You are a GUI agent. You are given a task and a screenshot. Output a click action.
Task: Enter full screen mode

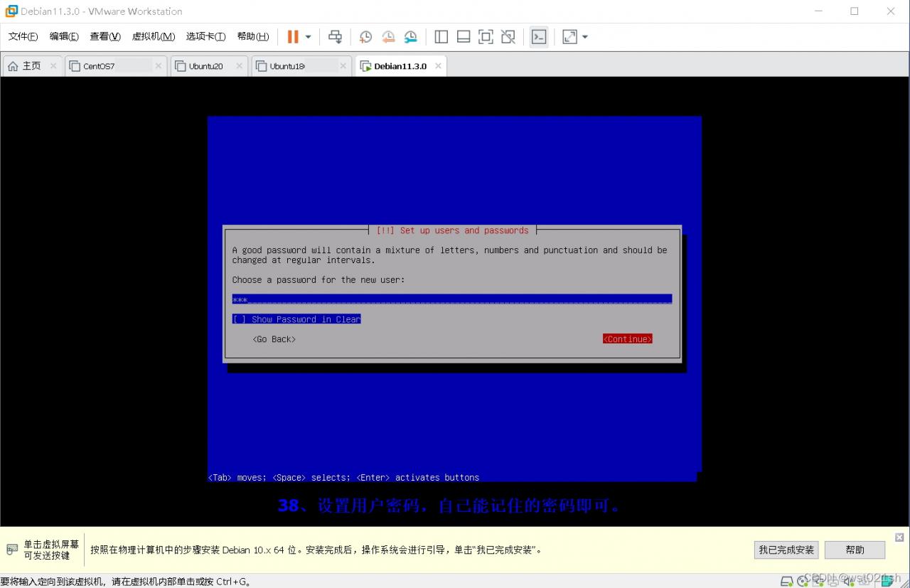(x=486, y=37)
